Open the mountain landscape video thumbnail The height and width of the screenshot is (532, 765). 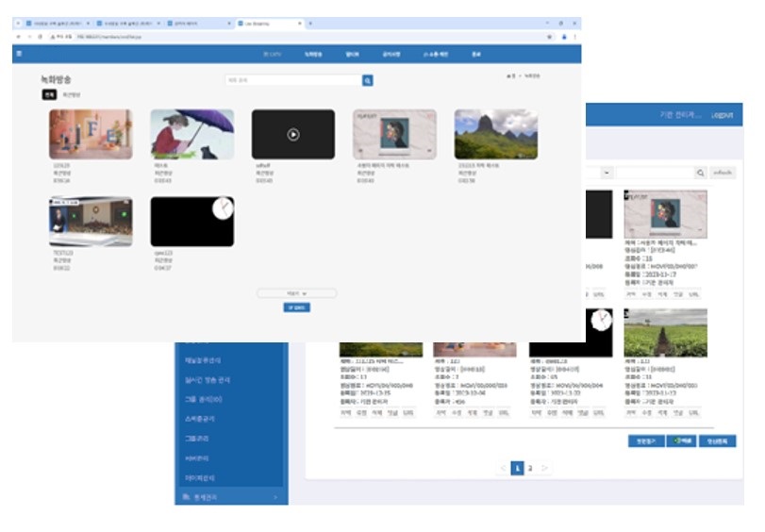pos(496,134)
